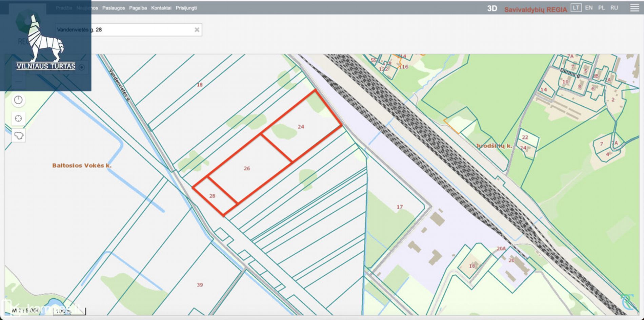The image size is (644, 320).
Task: Click the Lithuania outline full-extent icon
Action: pyautogui.click(x=19, y=136)
